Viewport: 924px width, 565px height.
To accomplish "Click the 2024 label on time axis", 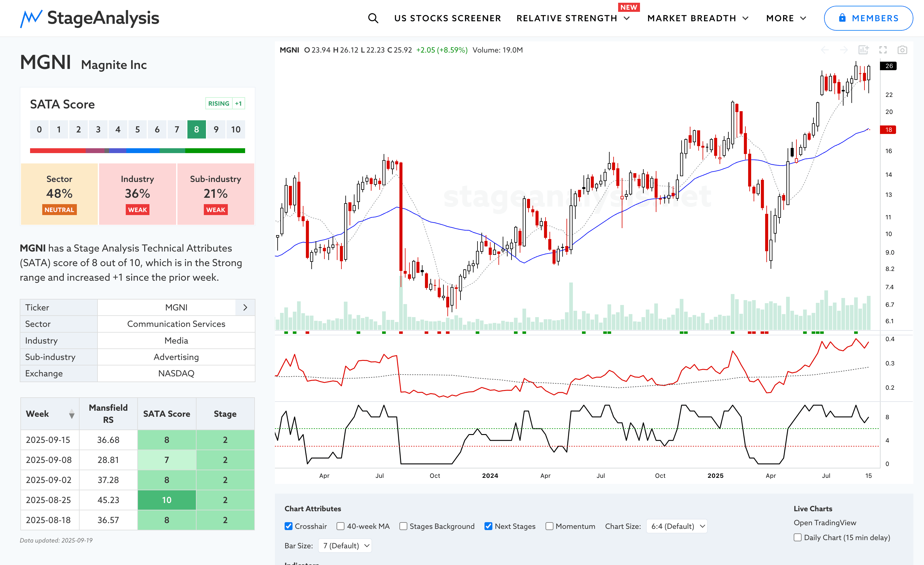I will coord(490,475).
